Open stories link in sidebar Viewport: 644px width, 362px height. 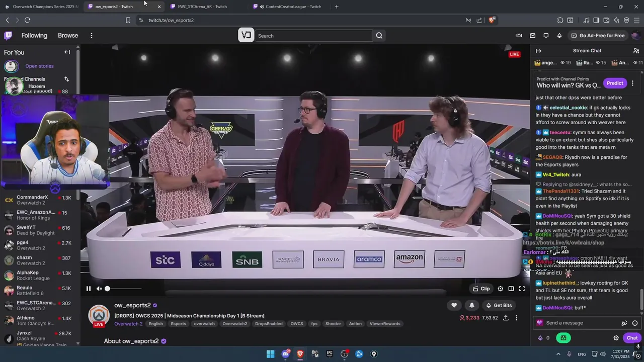coord(39,66)
